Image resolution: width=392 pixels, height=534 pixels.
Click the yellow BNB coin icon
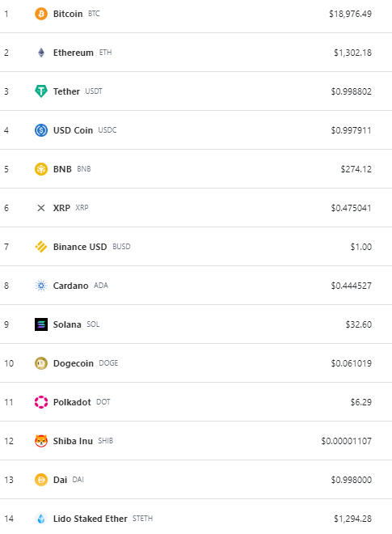coord(41,169)
